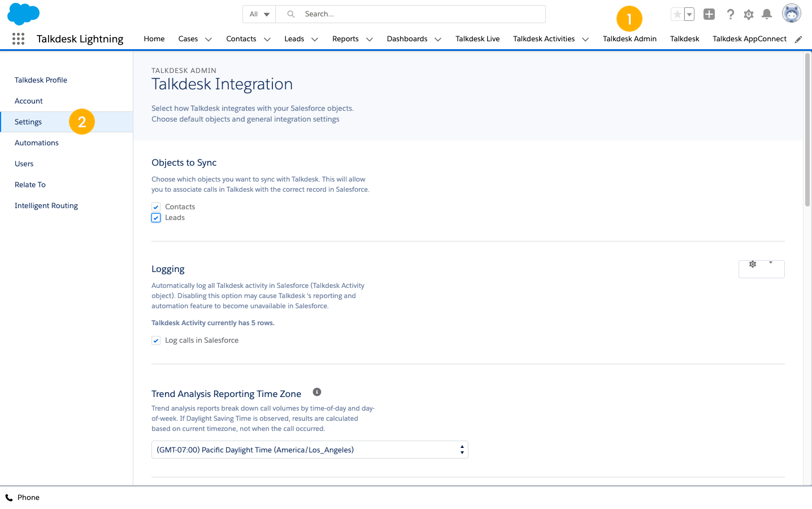
Task: Open the info tooltip beside Trend Analysis heading
Action: (x=316, y=391)
